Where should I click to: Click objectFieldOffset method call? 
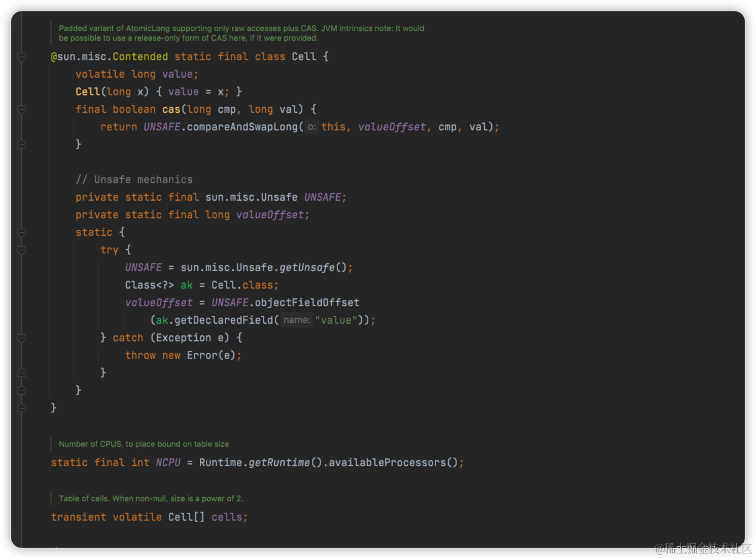pyautogui.click(x=307, y=303)
